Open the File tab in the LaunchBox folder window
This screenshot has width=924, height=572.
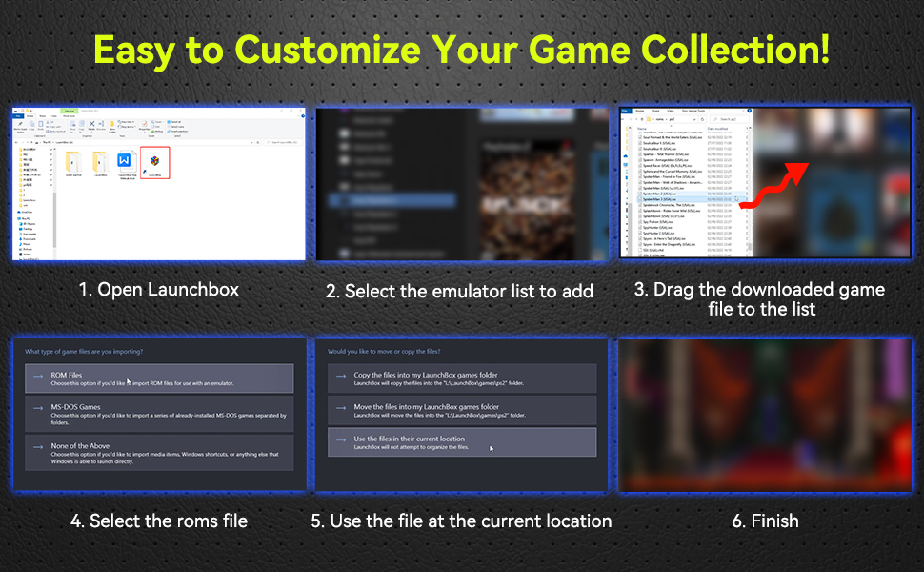click(18, 116)
